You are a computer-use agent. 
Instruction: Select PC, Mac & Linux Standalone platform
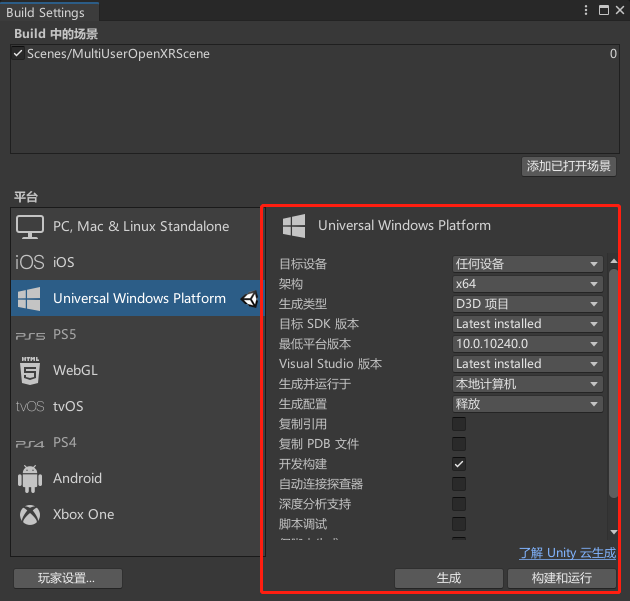click(137, 226)
